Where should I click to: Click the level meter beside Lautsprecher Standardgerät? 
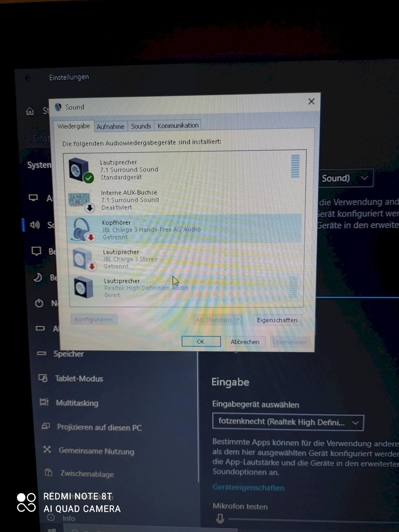(x=295, y=166)
